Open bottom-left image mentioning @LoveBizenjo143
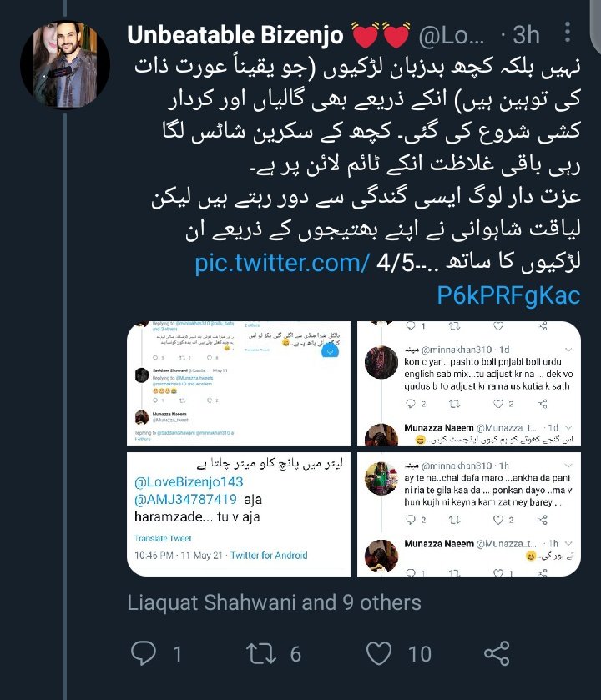601x700 pixels. (x=239, y=514)
